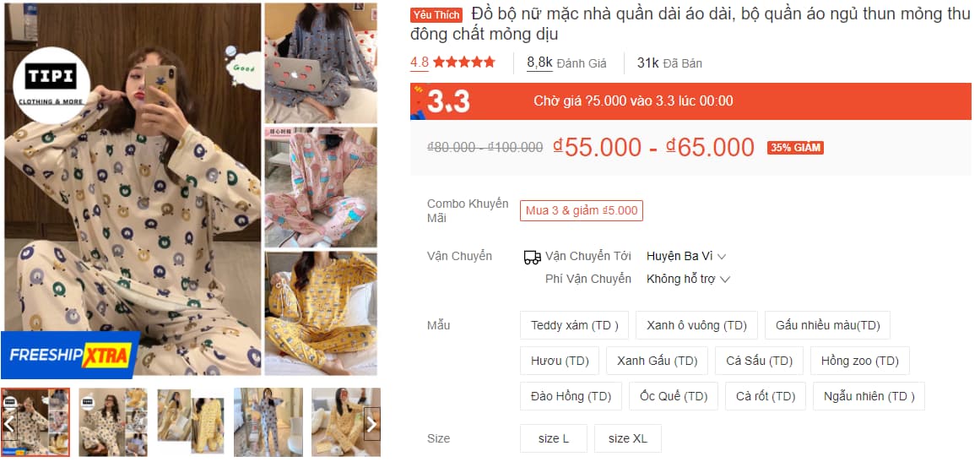The width and height of the screenshot is (980, 462).
Task: Click the Yêu Thích badge
Action: (436, 15)
